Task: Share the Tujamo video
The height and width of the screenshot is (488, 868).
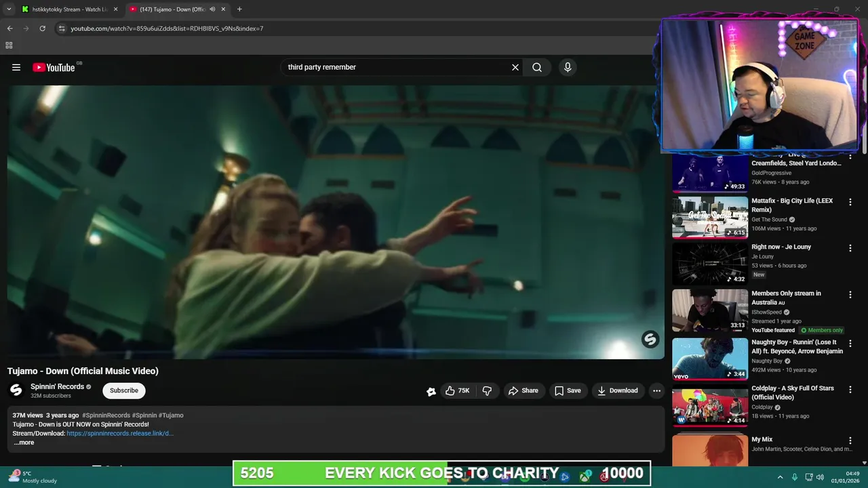Action: point(523,390)
